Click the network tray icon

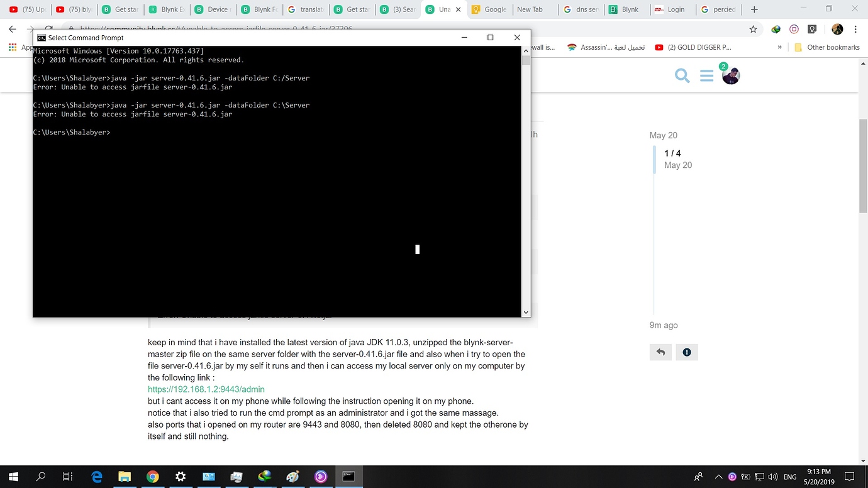pos(759,477)
